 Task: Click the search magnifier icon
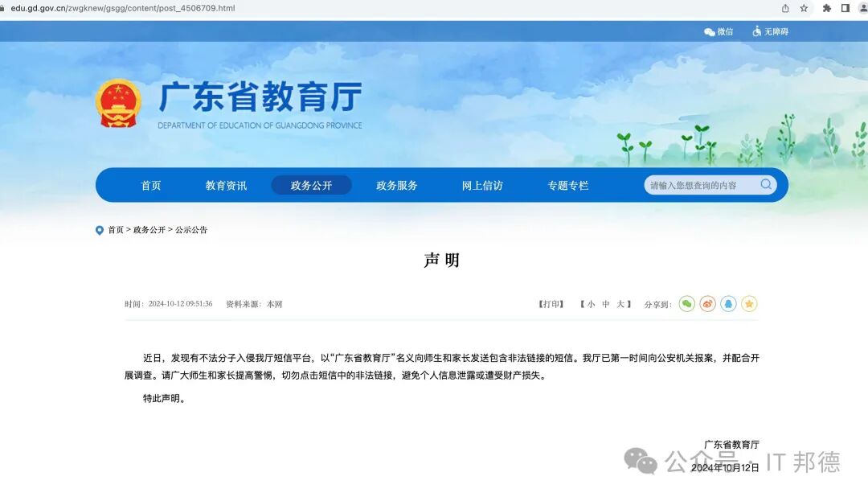click(766, 184)
